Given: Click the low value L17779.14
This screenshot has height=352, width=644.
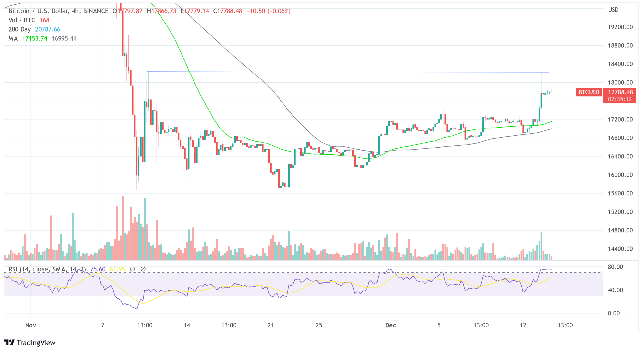Looking at the screenshot, I should (x=195, y=11).
